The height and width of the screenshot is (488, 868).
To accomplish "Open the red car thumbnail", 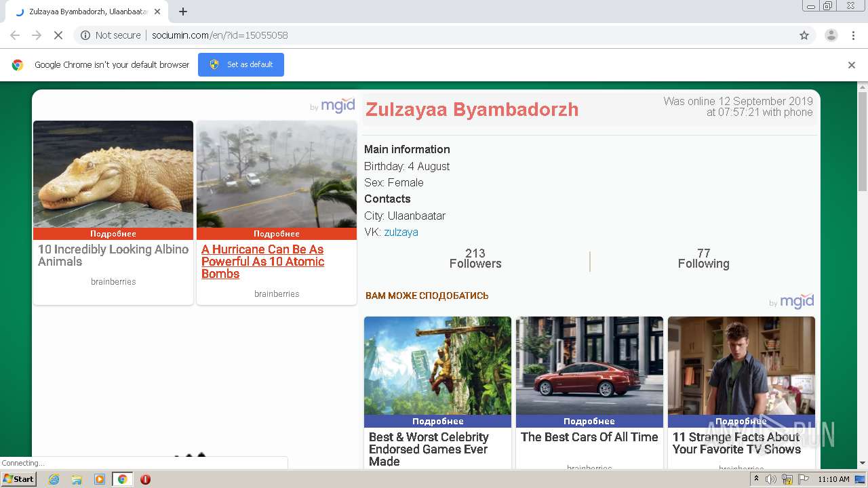I will click(589, 366).
